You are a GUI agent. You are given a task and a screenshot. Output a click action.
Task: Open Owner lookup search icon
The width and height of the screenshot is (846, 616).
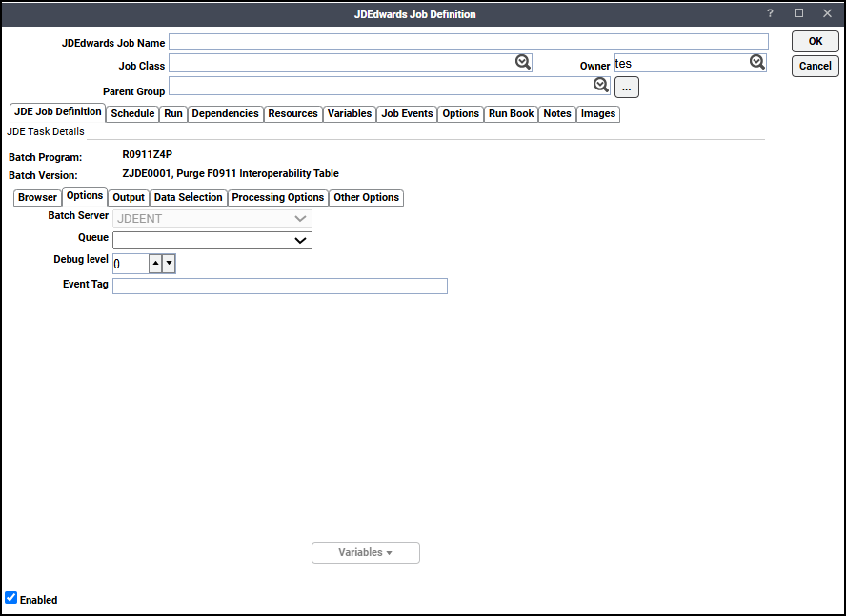click(x=757, y=62)
